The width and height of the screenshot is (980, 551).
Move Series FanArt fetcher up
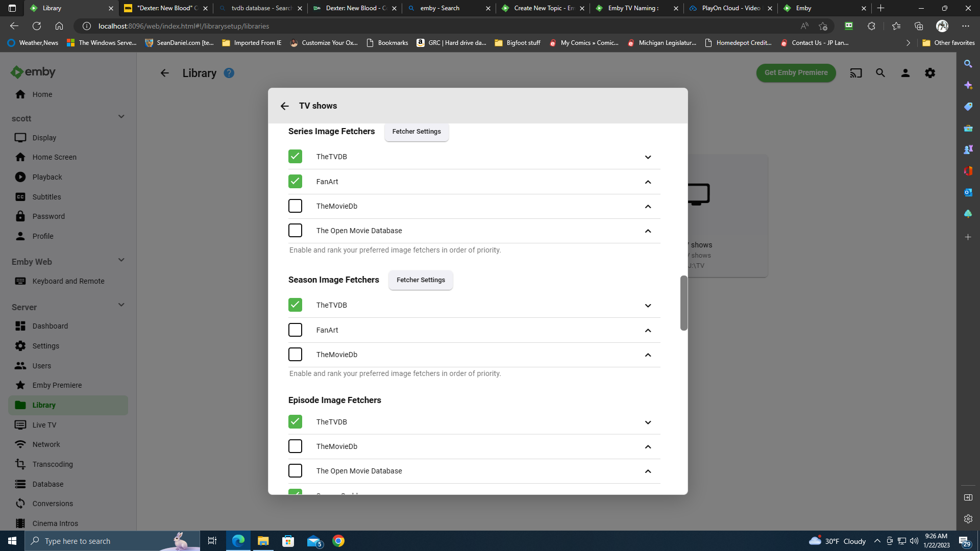(648, 182)
